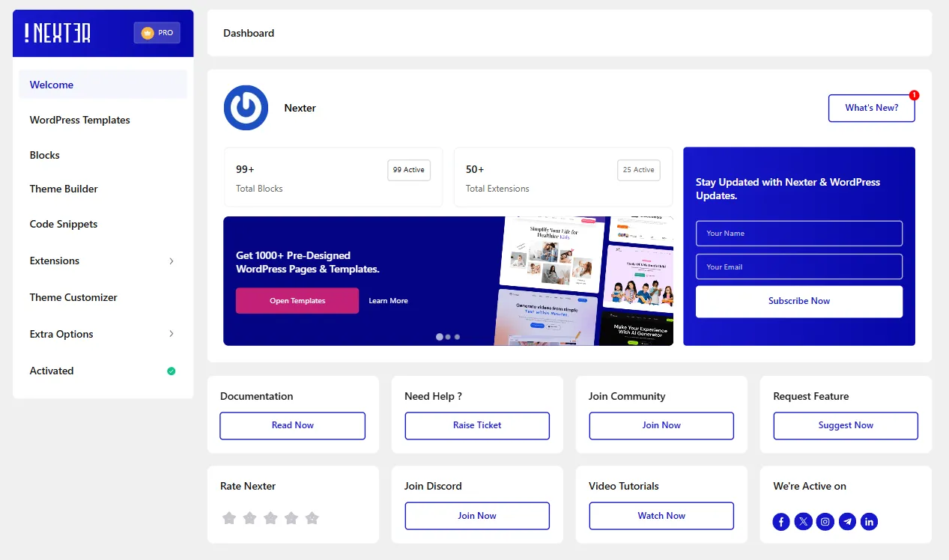Open Theme Builder from the sidebar
Screen dimensions: 949x560
[x=64, y=189]
